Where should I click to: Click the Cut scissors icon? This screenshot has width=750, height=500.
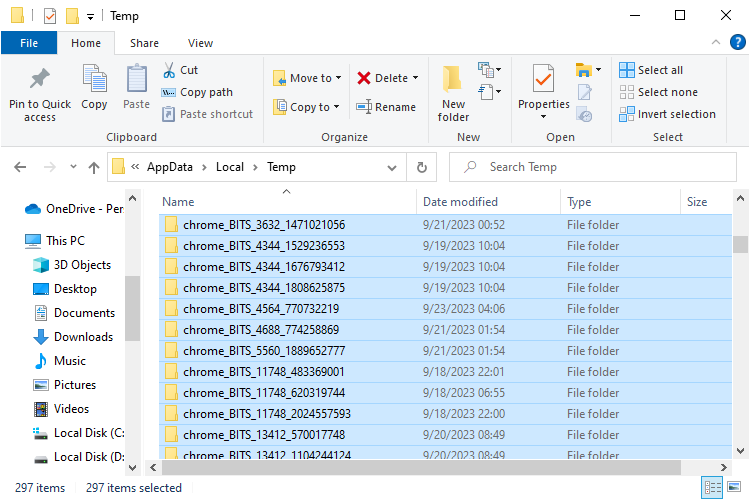click(x=169, y=70)
